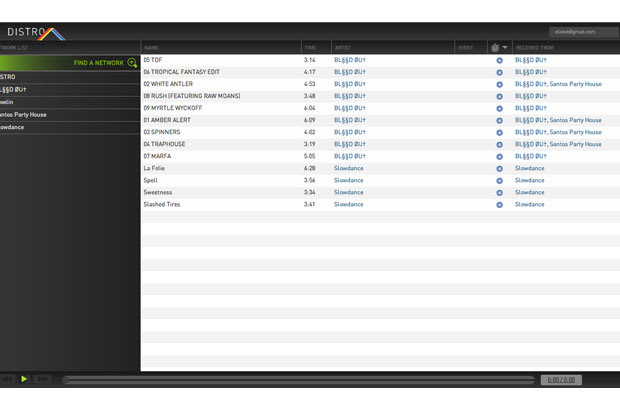Click the download icon for 03 Spinners

[x=499, y=132]
